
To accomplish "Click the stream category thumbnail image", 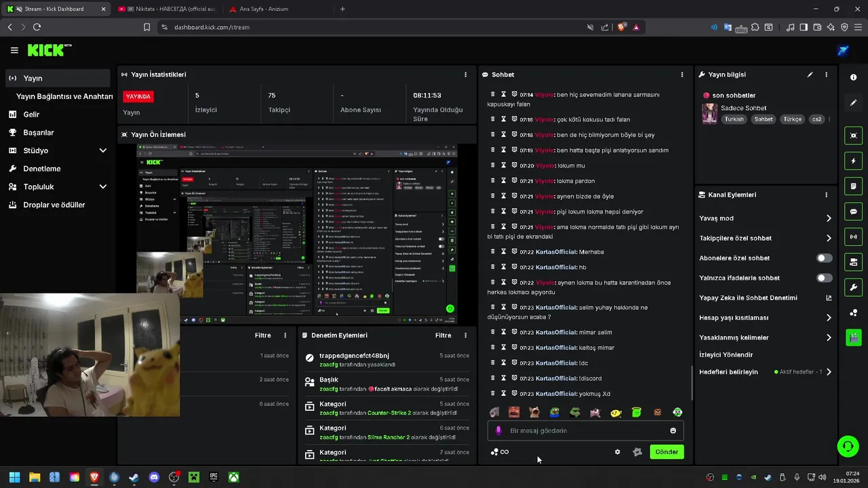I will point(709,113).
